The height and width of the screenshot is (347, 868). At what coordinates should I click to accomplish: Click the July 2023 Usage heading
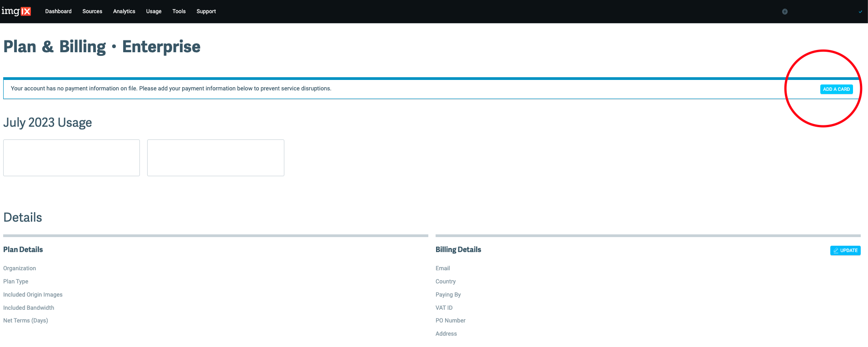point(48,123)
